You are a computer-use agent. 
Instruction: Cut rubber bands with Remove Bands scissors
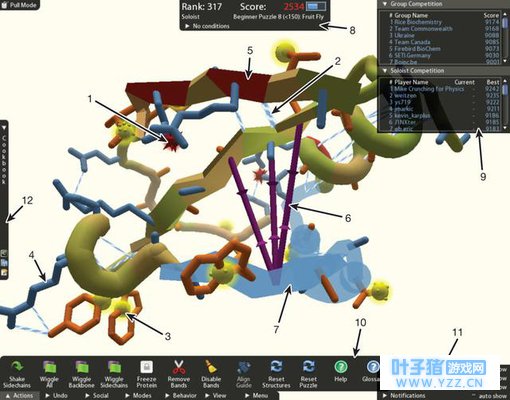pyautogui.click(x=179, y=367)
